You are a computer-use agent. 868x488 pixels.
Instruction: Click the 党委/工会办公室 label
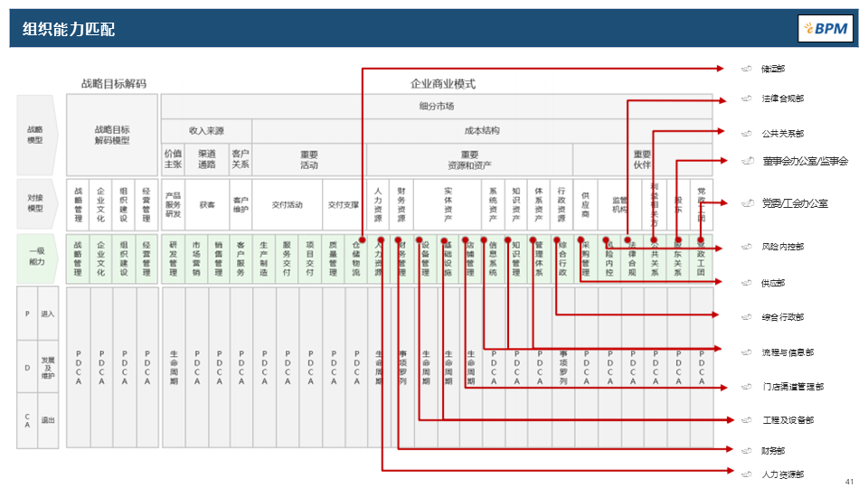[795, 203]
